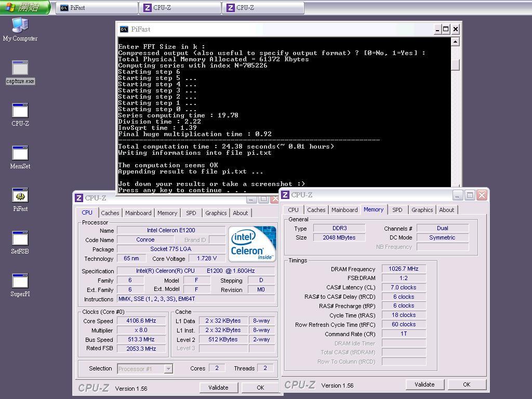Switch to PiFast via the taskbar button

tap(97, 8)
